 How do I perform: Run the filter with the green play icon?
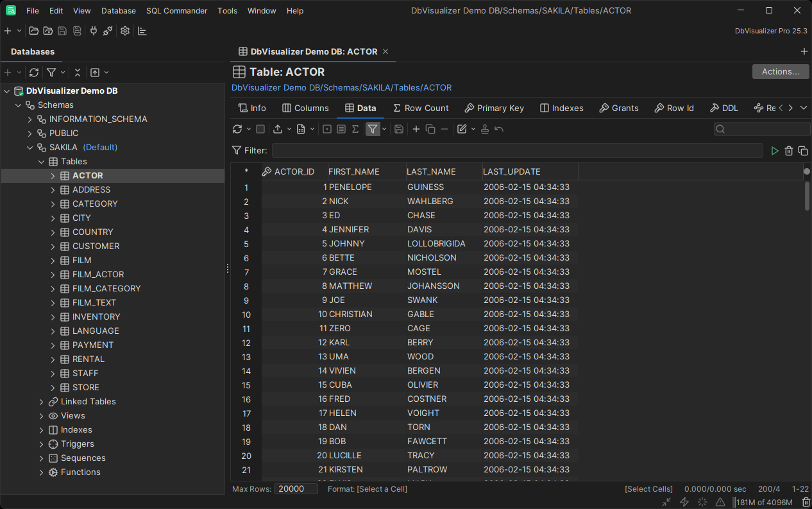tap(775, 151)
